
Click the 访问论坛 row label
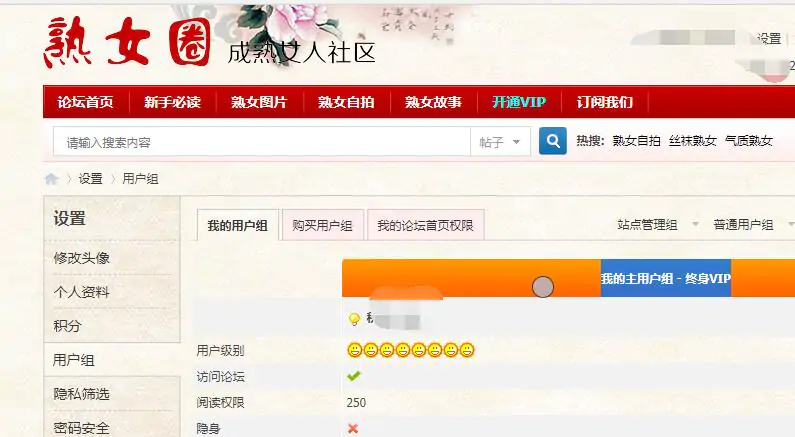point(220,377)
